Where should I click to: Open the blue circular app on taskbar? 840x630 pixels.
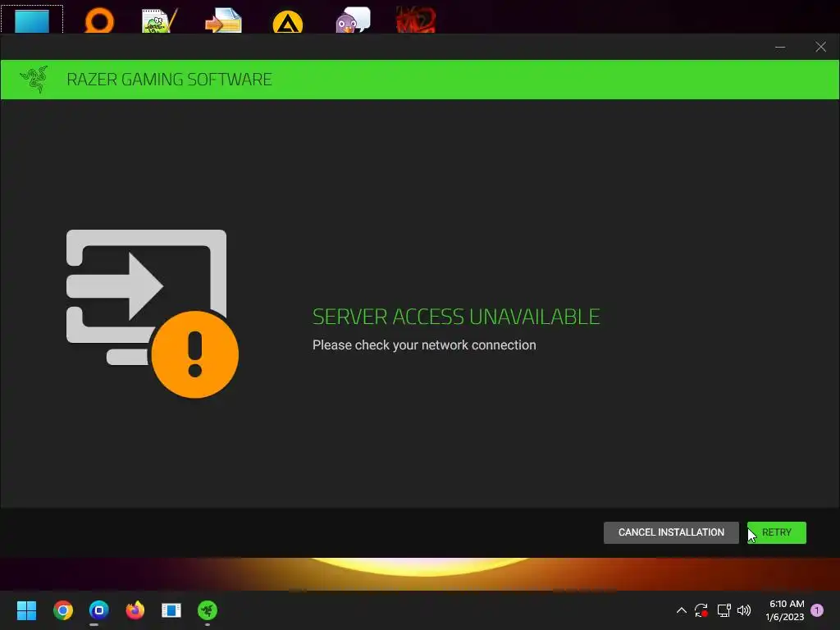(99, 610)
